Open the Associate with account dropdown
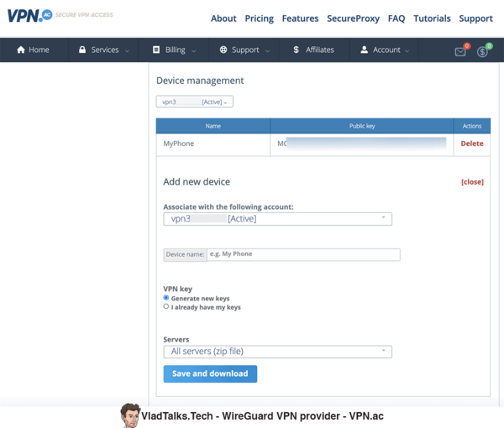Image resolution: width=504 pixels, height=428 pixels. pyautogui.click(x=278, y=219)
